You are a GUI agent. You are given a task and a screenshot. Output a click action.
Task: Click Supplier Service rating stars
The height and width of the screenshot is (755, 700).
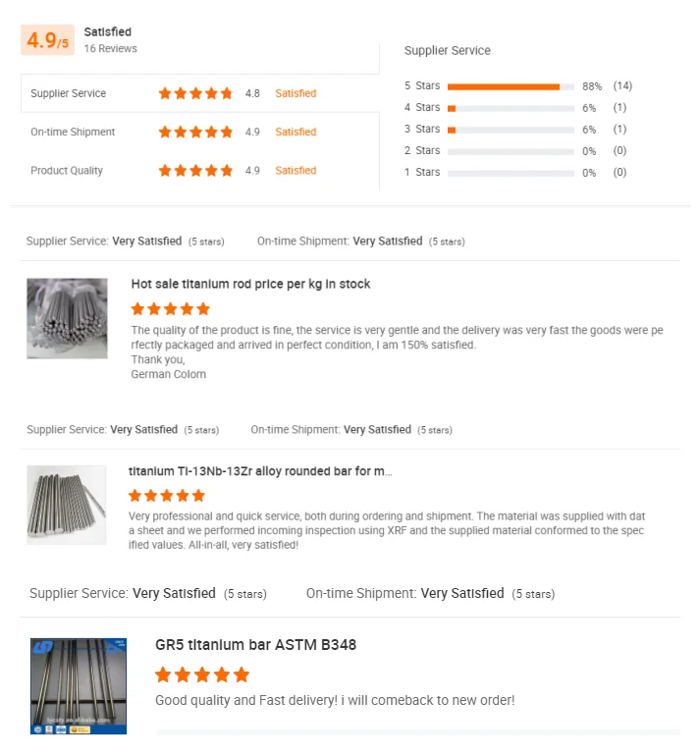point(195,93)
